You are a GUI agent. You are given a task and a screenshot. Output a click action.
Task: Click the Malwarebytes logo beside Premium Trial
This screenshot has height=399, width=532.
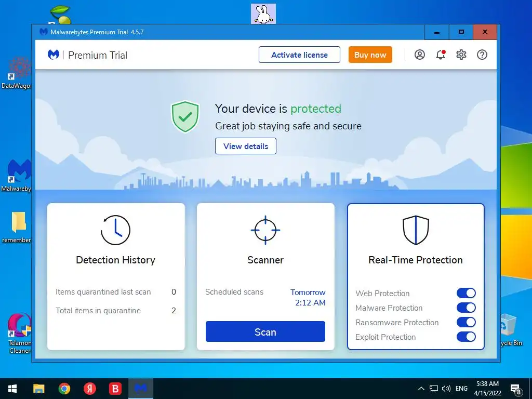(x=54, y=54)
